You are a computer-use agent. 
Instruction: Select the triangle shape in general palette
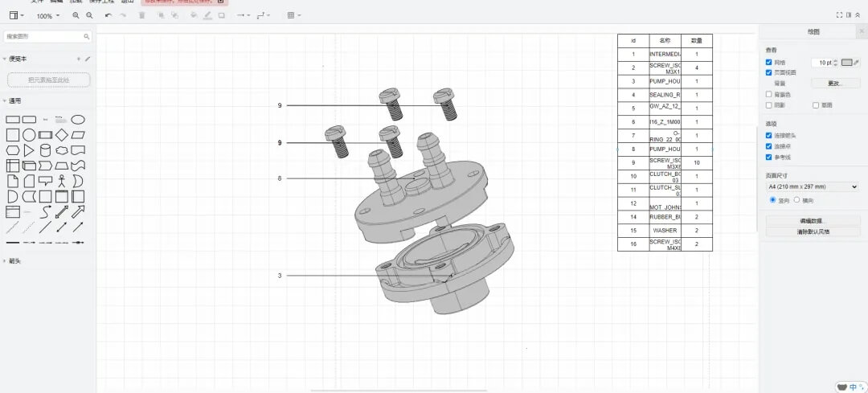coord(29,150)
